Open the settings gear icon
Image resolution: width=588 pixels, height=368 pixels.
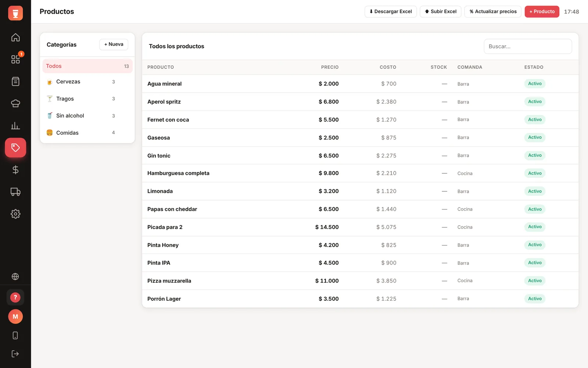point(15,214)
